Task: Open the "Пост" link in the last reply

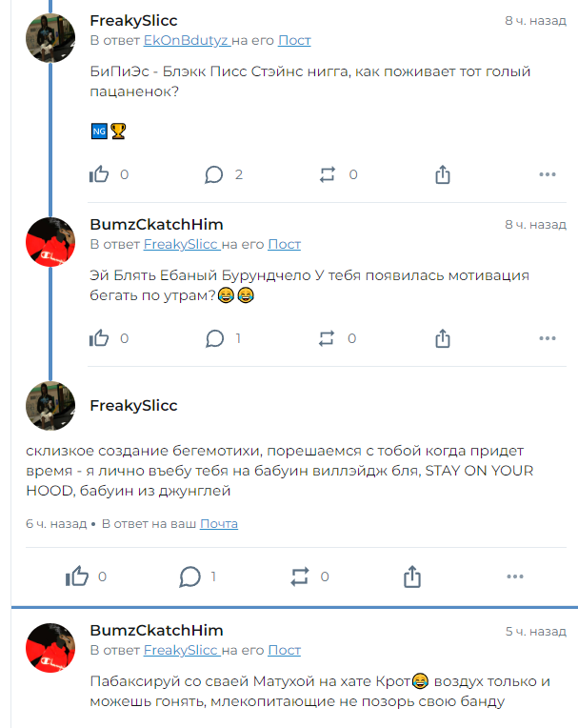Action: coord(284,651)
